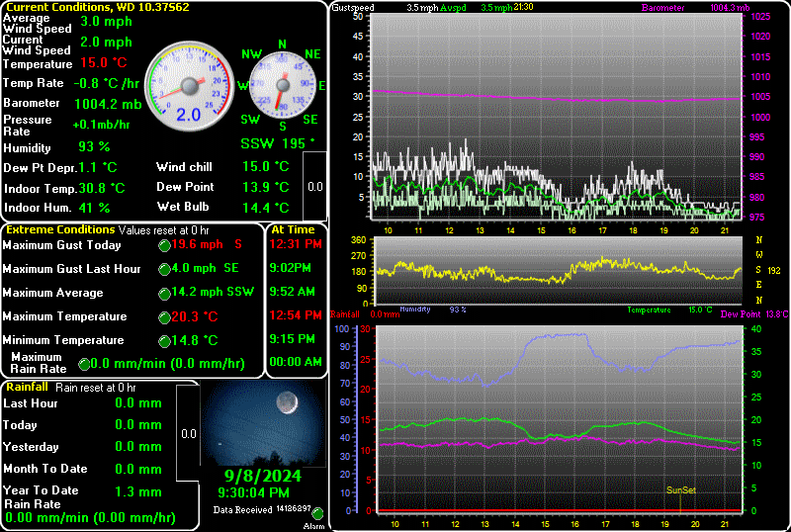The height and width of the screenshot is (532, 791).
Task: Click the SunSet marker on temperature graph
Action: tap(680, 490)
